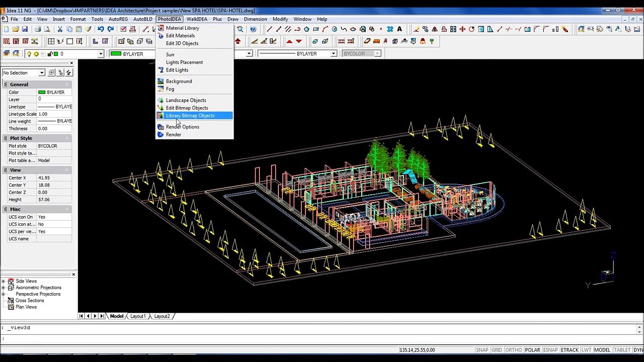Click the select objects cursor icon in properties panel
Image resolution: width=644 pixels, height=362 pixels.
pyautogui.click(x=60, y=73)
